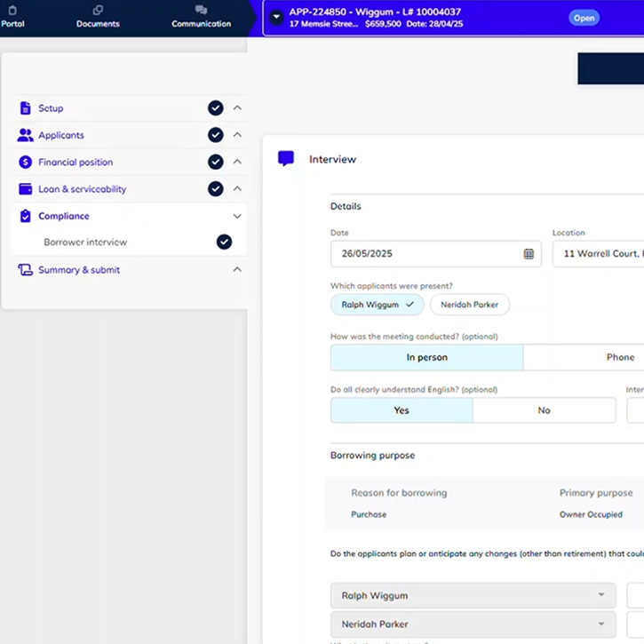Choose No for understanding English
This screenshot has width=644, height=644.
click(x=544, y=410)
